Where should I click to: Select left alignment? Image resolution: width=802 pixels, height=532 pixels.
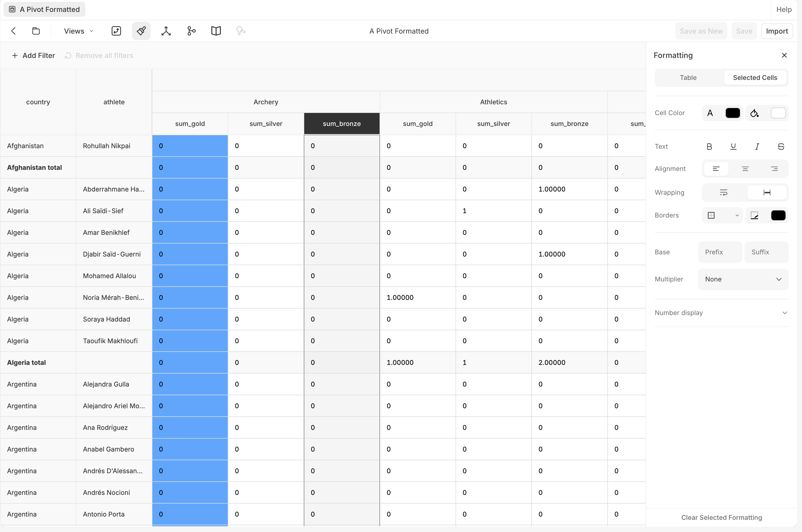[x=716, y=169]
